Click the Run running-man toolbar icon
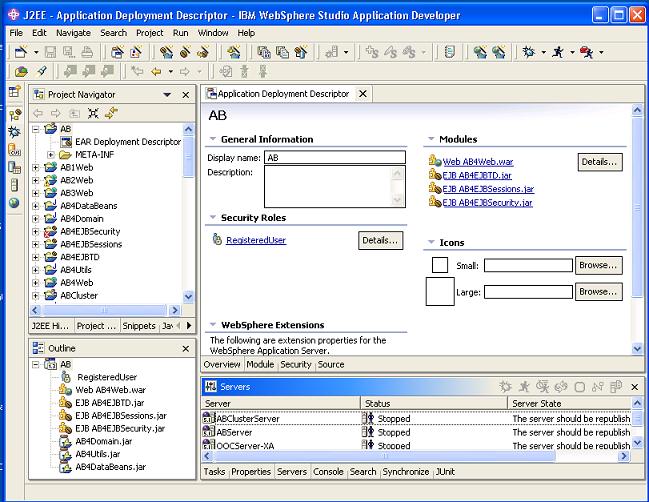 coord(558,52)
